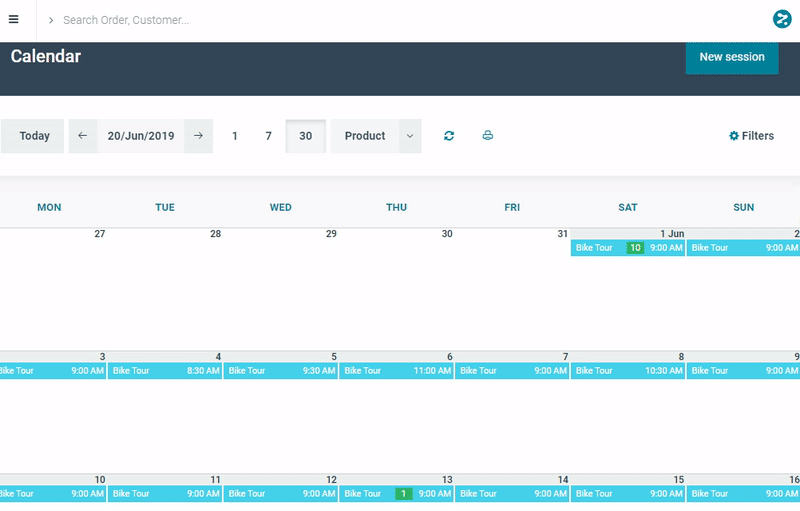Jump to Today in calendar
Screen dimensions: 800x511
pyautogui.click(x=32, y=136)
